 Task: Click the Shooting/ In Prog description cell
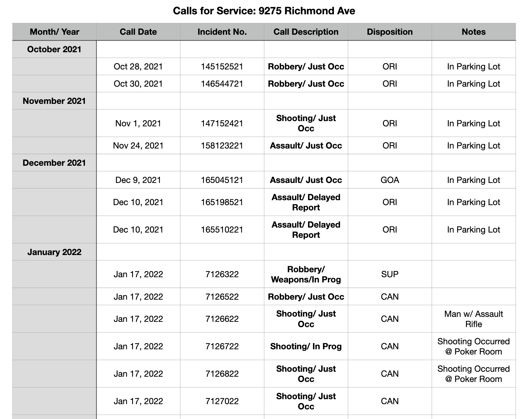click(x=306, y=346)
